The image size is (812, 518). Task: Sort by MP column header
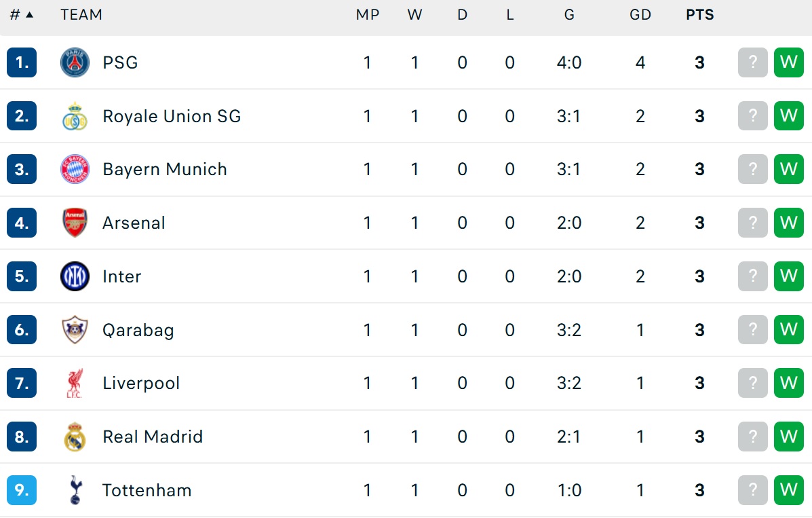pyautogui.click(x=368, y=14)
